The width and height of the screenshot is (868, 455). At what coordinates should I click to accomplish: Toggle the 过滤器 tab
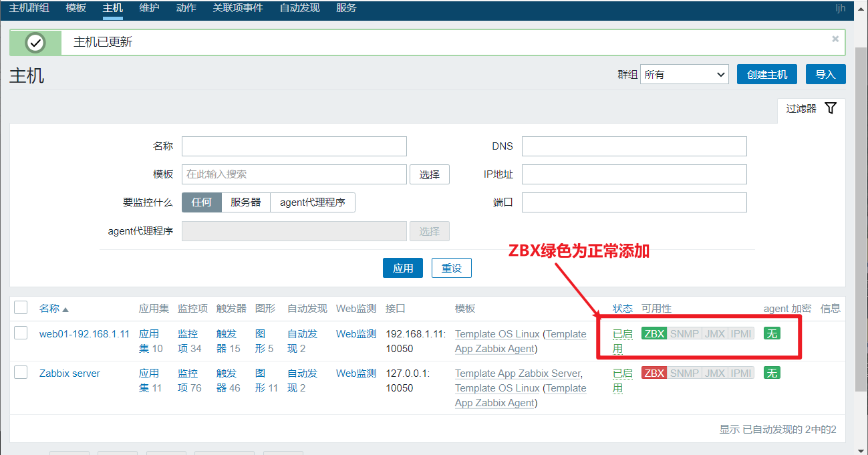pyautogui.click(x=811, y=108)
